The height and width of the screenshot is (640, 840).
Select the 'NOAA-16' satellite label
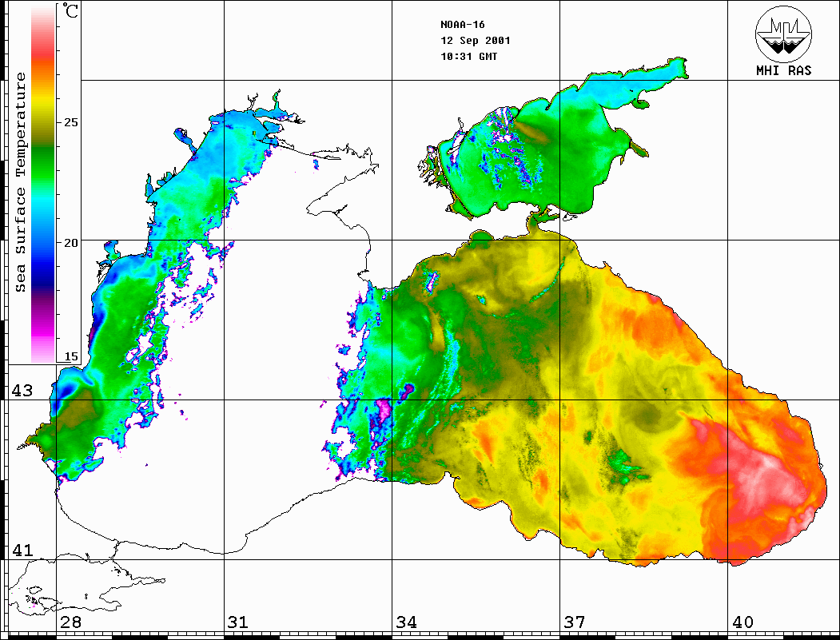[x=463, y=25]
